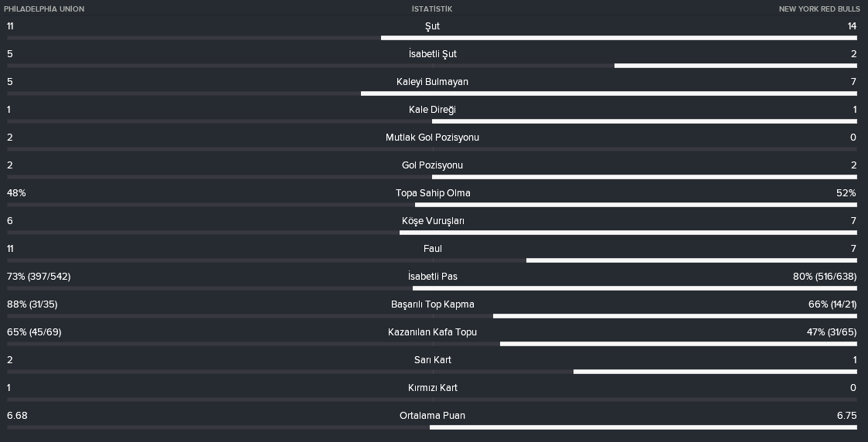Click the 6.75 average rating value
Screen dimensions: 868x442
[847, 416]
